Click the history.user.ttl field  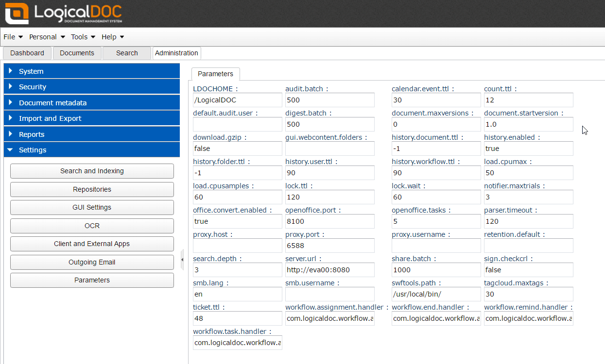(x=330, y=173)
